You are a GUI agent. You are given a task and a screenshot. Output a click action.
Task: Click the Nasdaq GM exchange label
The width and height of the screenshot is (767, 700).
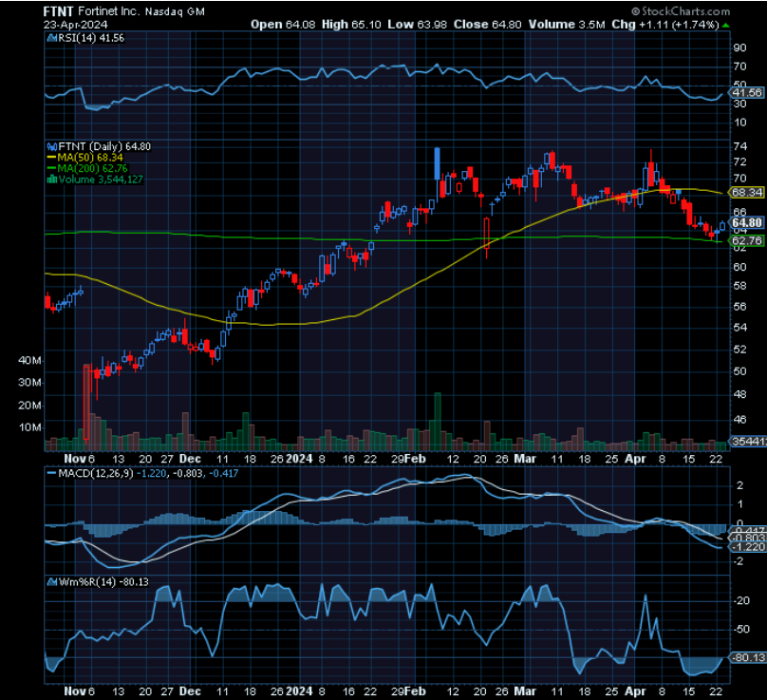coord(175,11)
